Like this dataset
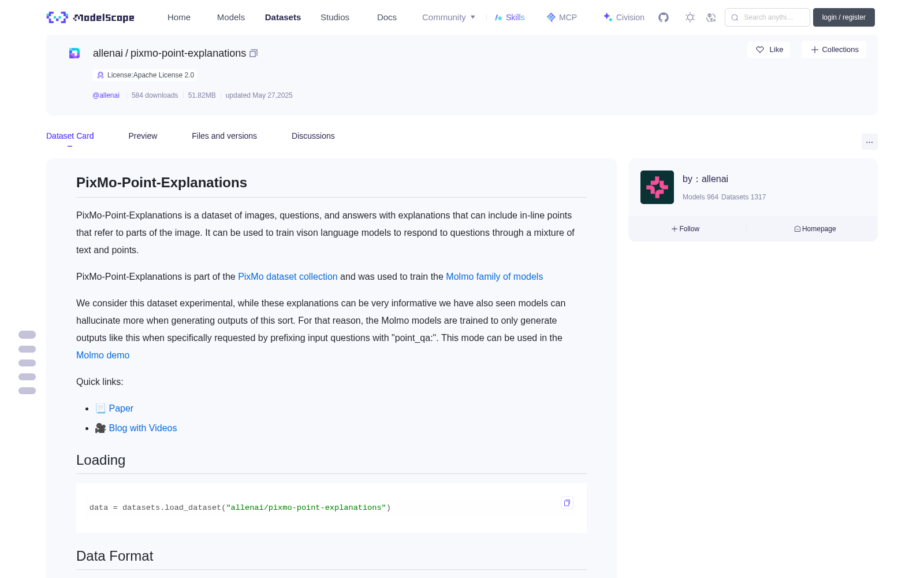Viewport: 924px width, 578px height. (769, 50)
